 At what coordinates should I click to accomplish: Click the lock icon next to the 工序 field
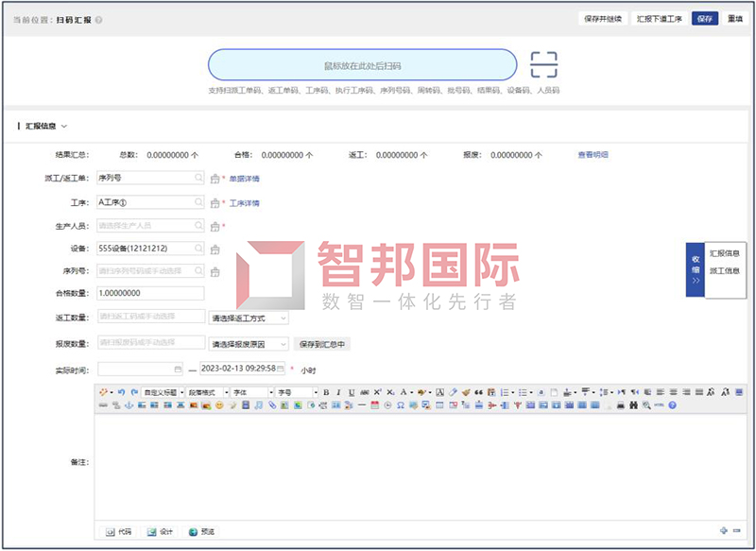click(215, 202)
